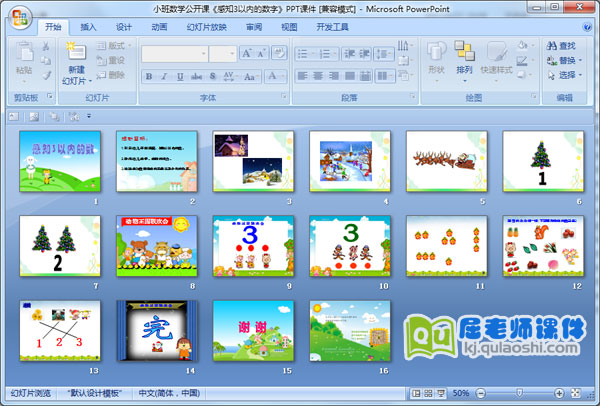Image resolution: width=600 pixels, height=406 pixels.
Task: Open the font name dropdown
Action: (x=203, y=53)
